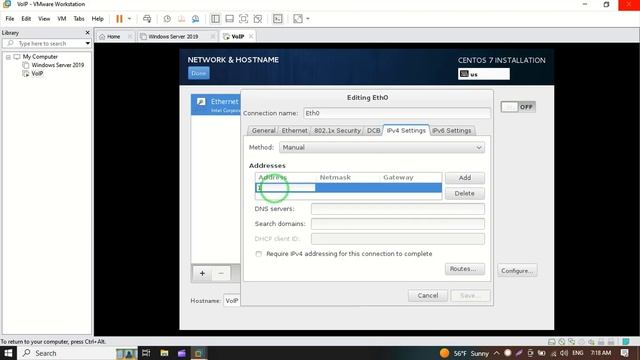
Task: Enter full screen mode icon
Action: [244, 19]
